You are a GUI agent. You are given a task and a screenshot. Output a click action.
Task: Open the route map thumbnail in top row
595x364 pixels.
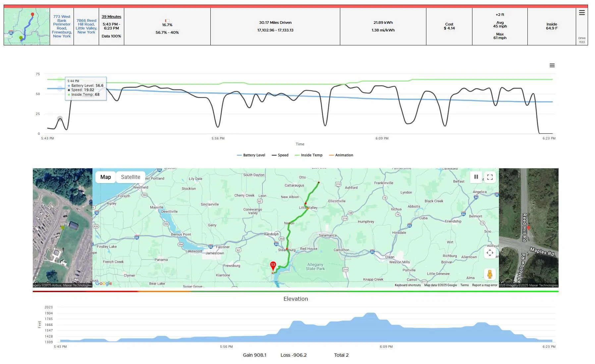[27, 26]
